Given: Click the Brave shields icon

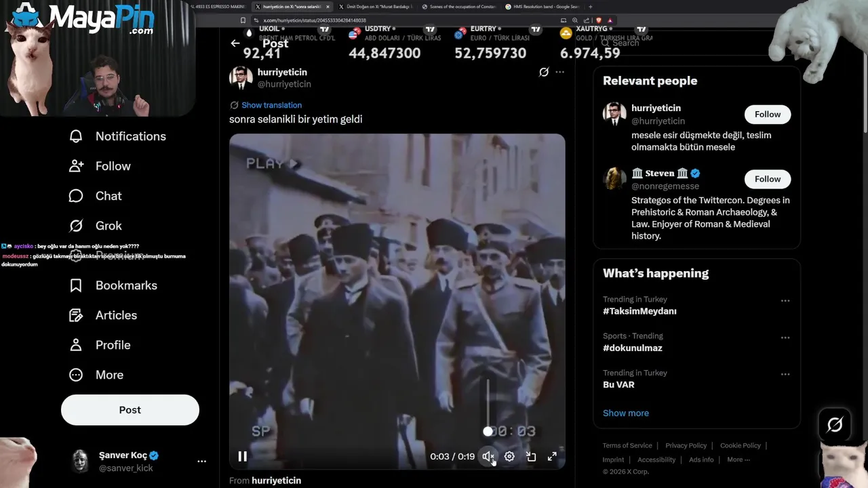Looking at the screenshot, I should 599,20.
